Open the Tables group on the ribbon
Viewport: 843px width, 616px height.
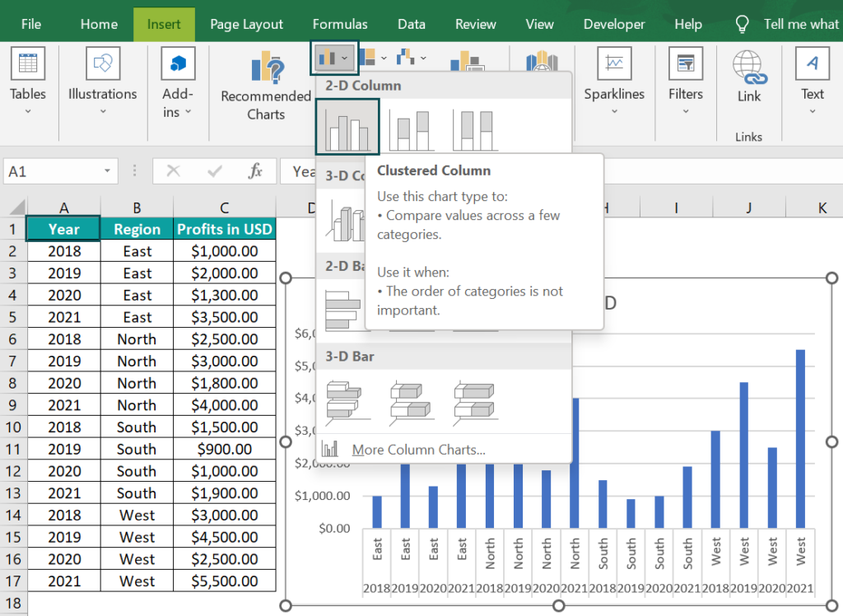point(27,81)
